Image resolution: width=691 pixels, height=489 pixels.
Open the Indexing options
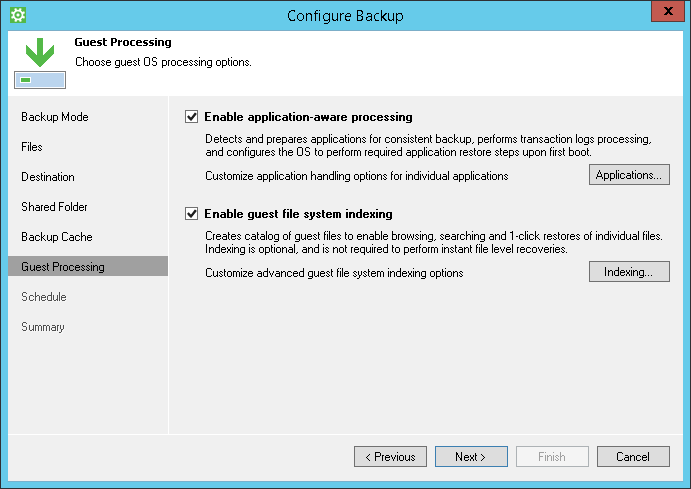pyautogui.click(x=628, y=271)
